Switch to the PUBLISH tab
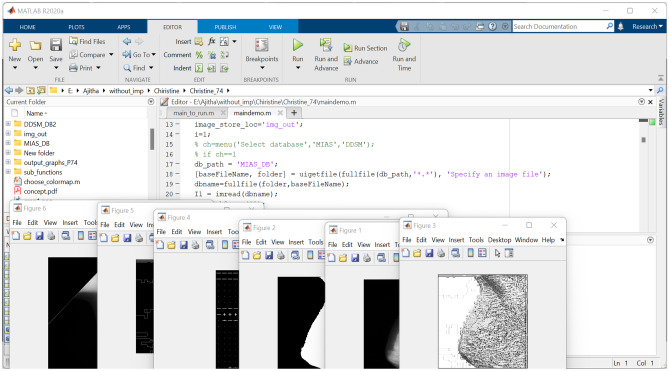Screen dimensions: 669x371 (225, 27)
